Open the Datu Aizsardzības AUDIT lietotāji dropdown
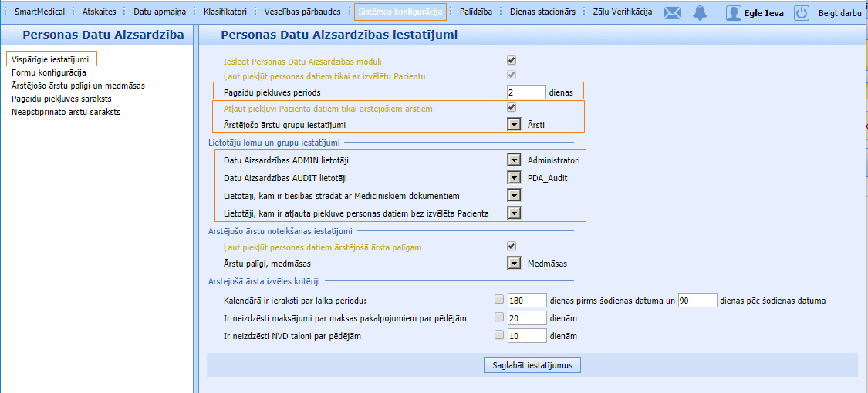868x393 pixels. tap(514, 177)
